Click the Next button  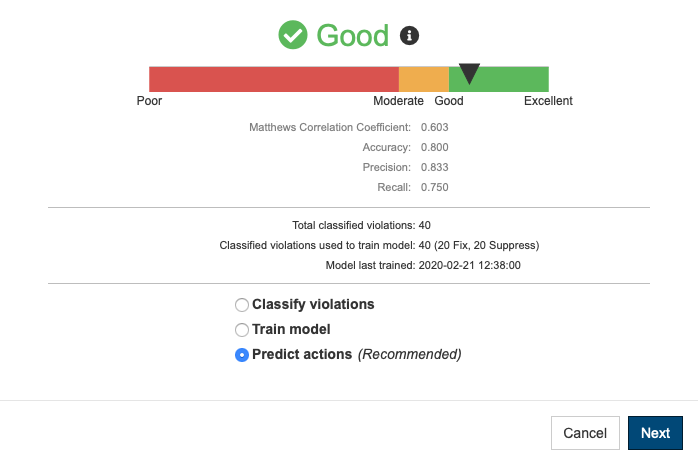coord(655,433)
